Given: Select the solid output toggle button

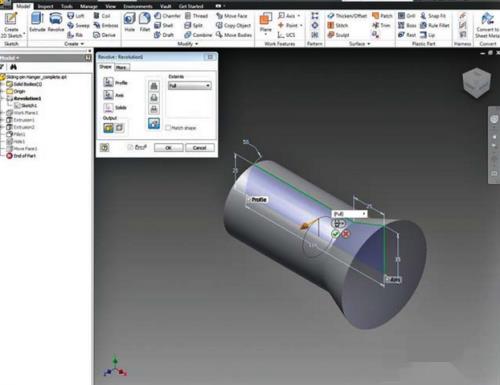Looking at the screenshot, I should [x=108, y=127].
